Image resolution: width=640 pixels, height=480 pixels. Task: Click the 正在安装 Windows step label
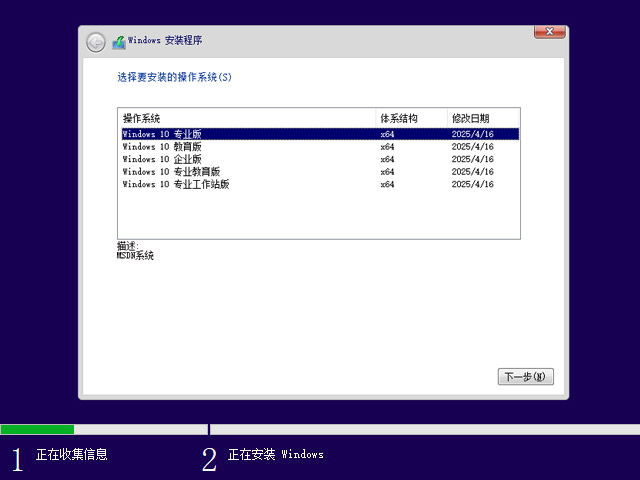276,454
